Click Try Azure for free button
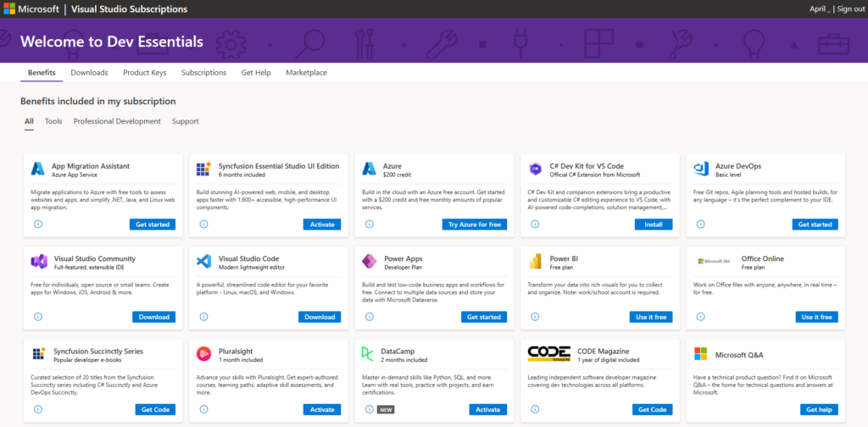The image size is (868, 427). pos(475,225)
